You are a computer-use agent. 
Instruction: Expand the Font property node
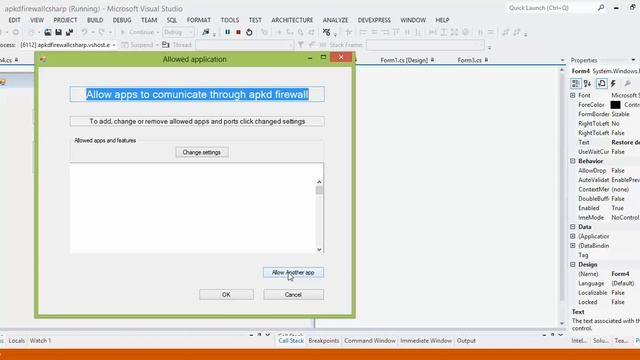(573, 95)
